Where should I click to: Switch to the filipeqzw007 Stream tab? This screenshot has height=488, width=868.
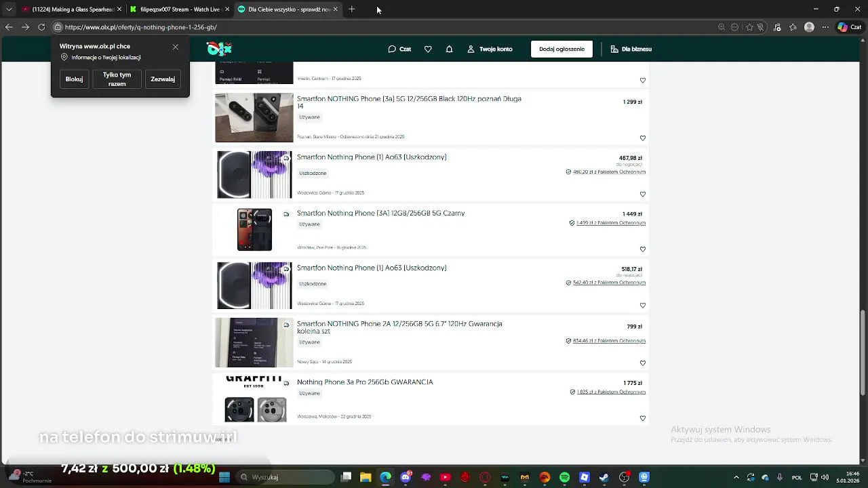coord(179,9)
